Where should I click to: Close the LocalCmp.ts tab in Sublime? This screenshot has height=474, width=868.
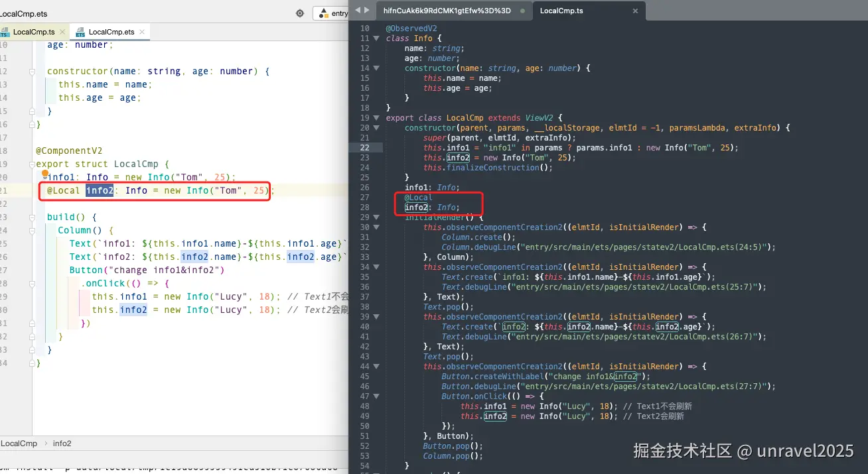point(635,11)
